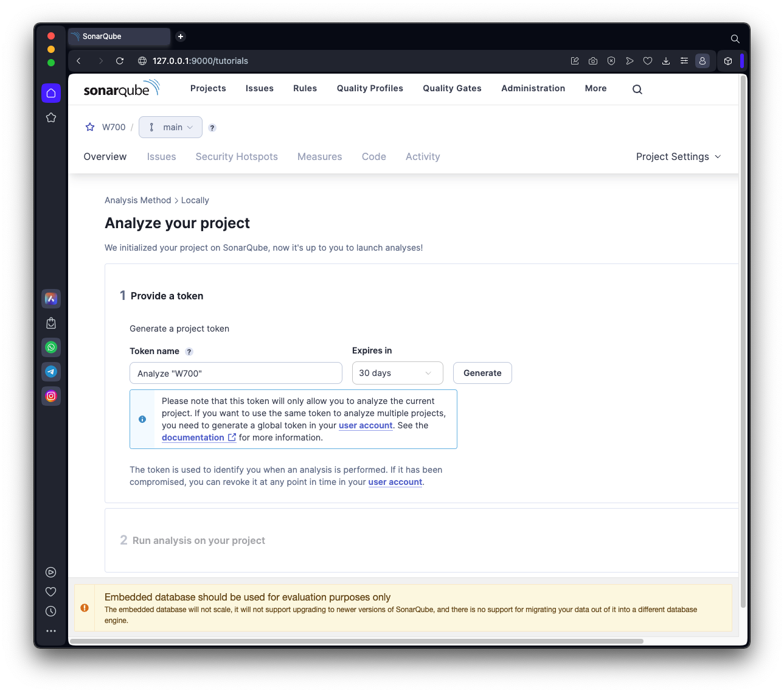Image resolution: width=784 pixels, height=693 pixels.
Task: Open the tab search magnifier icon
Action: click(x=735, y=39)
